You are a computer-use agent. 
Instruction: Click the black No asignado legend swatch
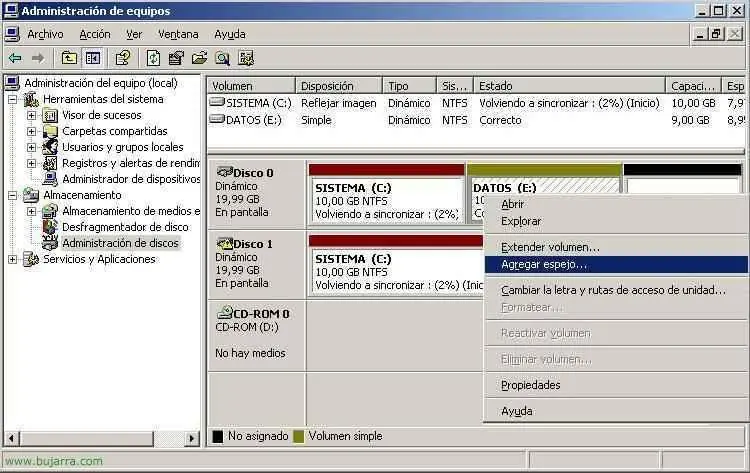point(218,436)
